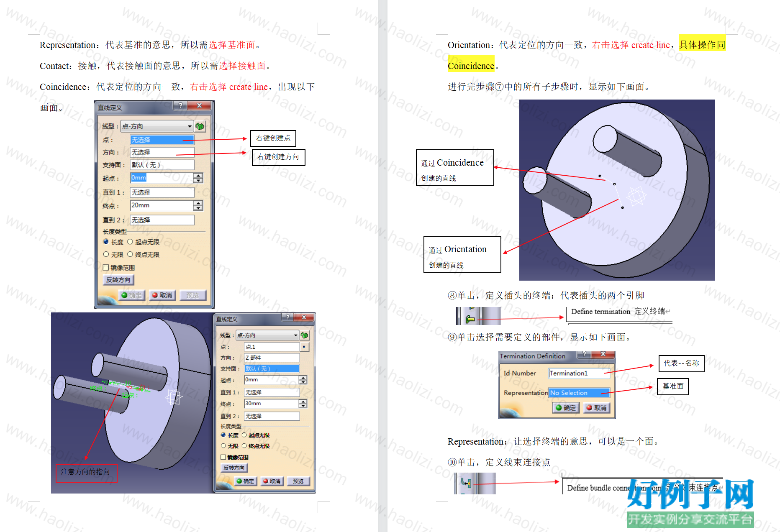Click the help question mark of the 20mm 直线定义 dialog
This screenshot has height=532, width=780.
(x=180, y=105)
